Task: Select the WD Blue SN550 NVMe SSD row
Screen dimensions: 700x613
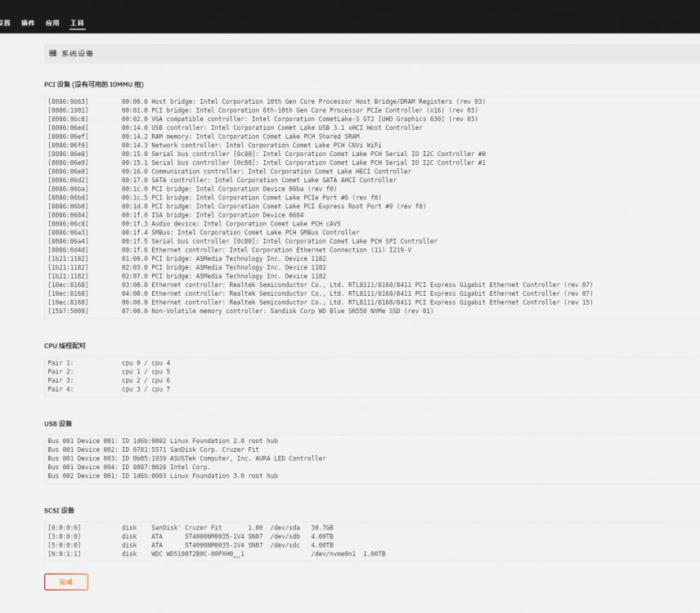Action: pyautogui.click(x=240, y=311)
